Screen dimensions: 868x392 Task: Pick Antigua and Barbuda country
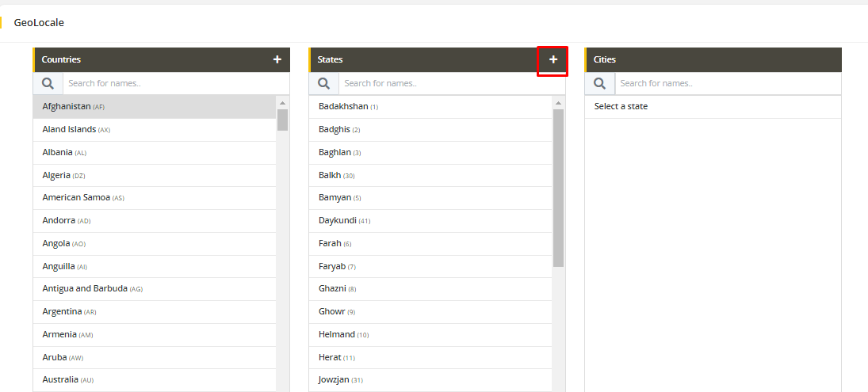click(85, 288)
